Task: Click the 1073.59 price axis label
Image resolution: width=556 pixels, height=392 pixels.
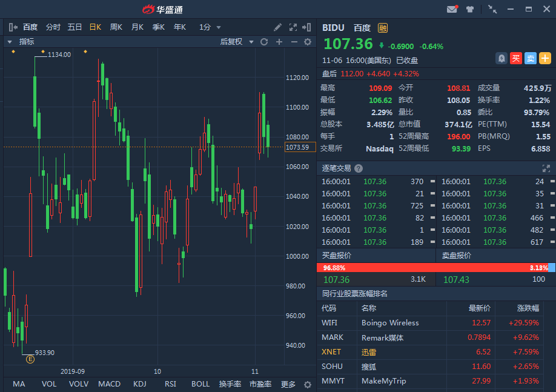Action: 300,147
